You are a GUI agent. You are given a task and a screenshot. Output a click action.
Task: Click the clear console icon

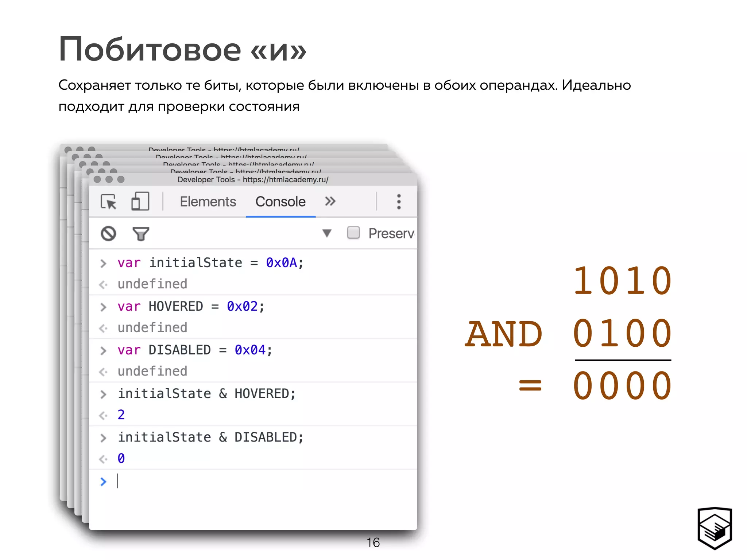coord(108,234)
